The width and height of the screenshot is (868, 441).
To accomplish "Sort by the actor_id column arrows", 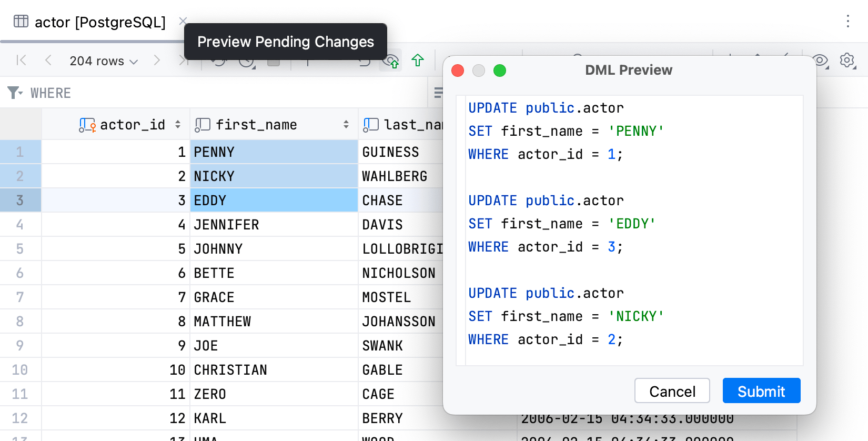I will [x=178, y=125].
